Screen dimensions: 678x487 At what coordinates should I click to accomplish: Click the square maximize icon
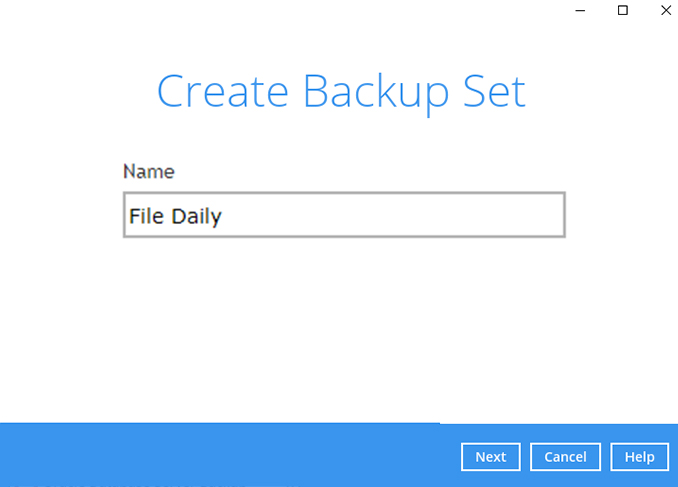[623, 10]
